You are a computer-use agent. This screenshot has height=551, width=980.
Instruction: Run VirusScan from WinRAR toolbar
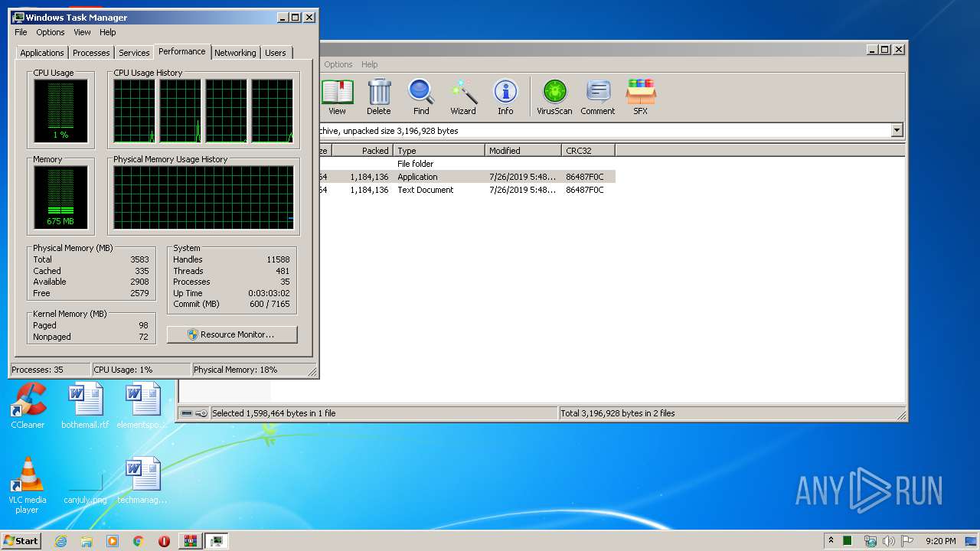[x=554, y=97]
